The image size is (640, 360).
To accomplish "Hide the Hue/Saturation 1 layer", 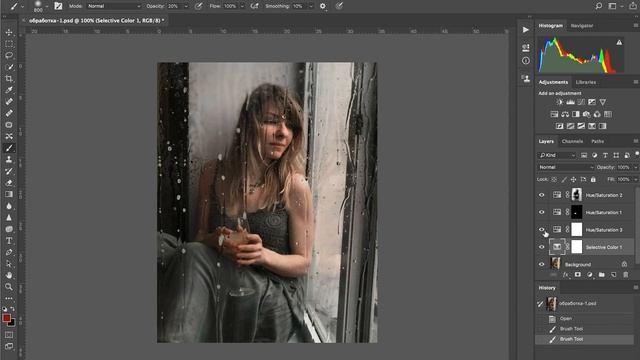I will coord(542,212).
